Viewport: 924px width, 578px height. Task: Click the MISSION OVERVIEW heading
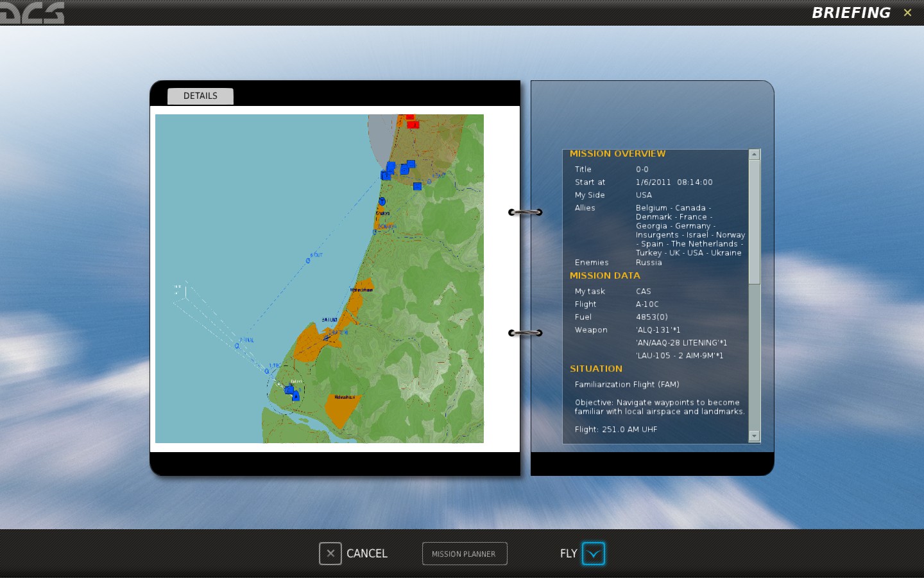pos(618,153)
